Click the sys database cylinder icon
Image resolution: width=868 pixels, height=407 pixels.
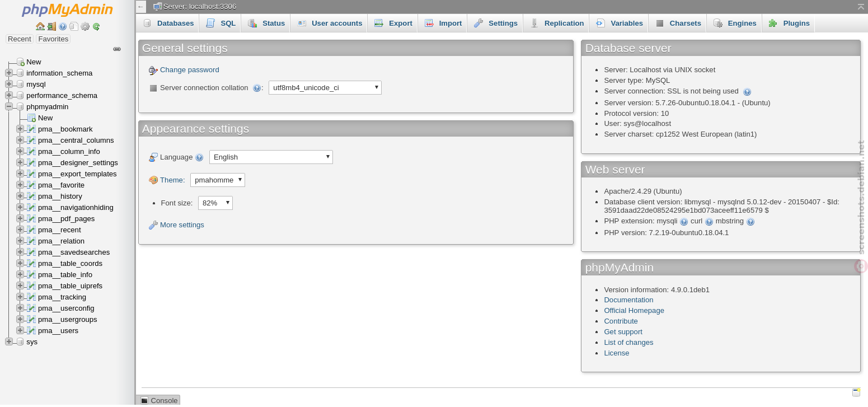coord(20,341)
